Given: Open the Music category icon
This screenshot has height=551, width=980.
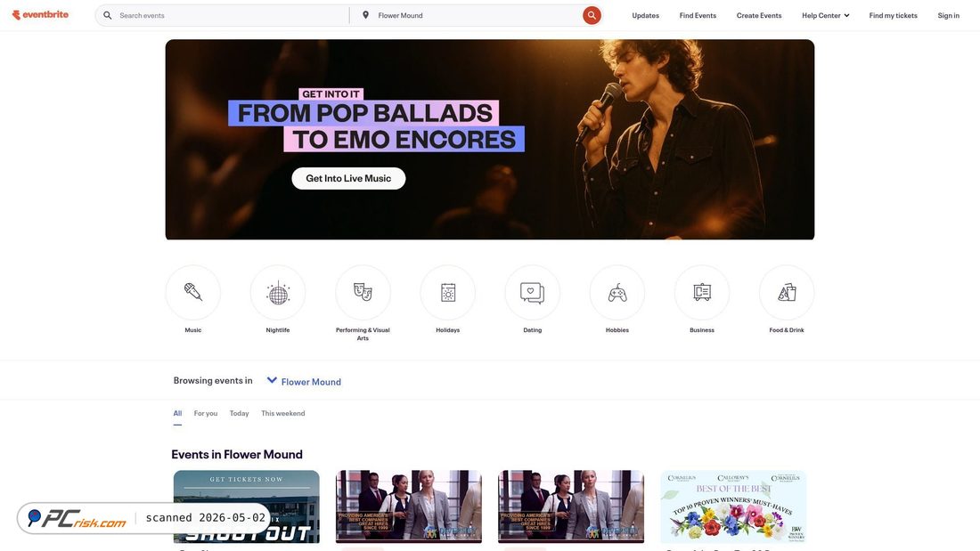Looking at the screenshot, I should [193, 292].
